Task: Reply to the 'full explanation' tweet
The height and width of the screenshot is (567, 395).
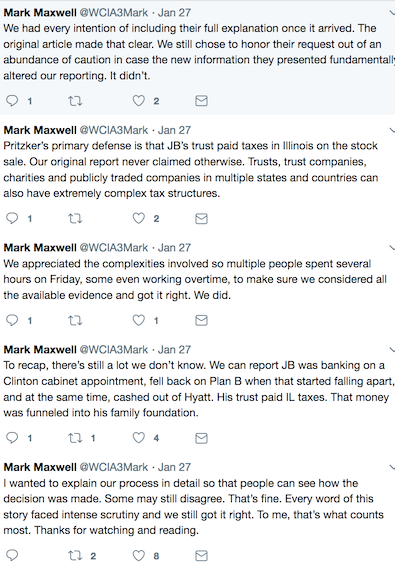Action: coord(12,101)
